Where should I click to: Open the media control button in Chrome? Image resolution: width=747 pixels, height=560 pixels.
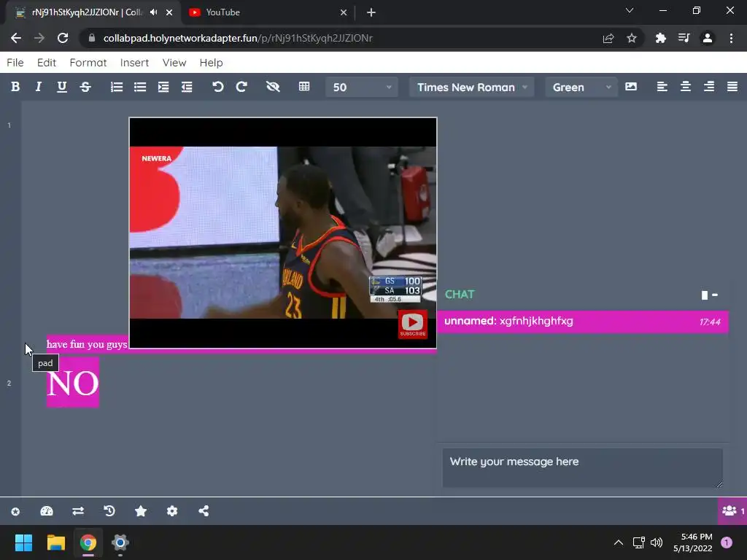point(684,38)
